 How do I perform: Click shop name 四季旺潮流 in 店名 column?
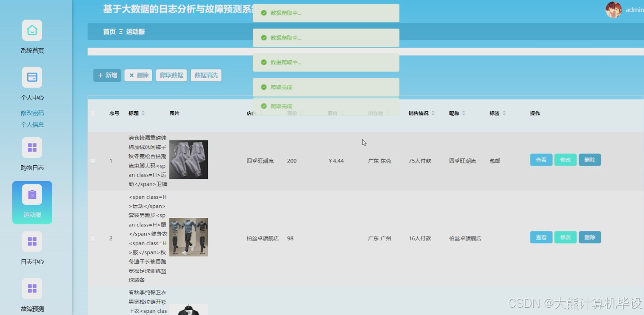tap(260, 161)
